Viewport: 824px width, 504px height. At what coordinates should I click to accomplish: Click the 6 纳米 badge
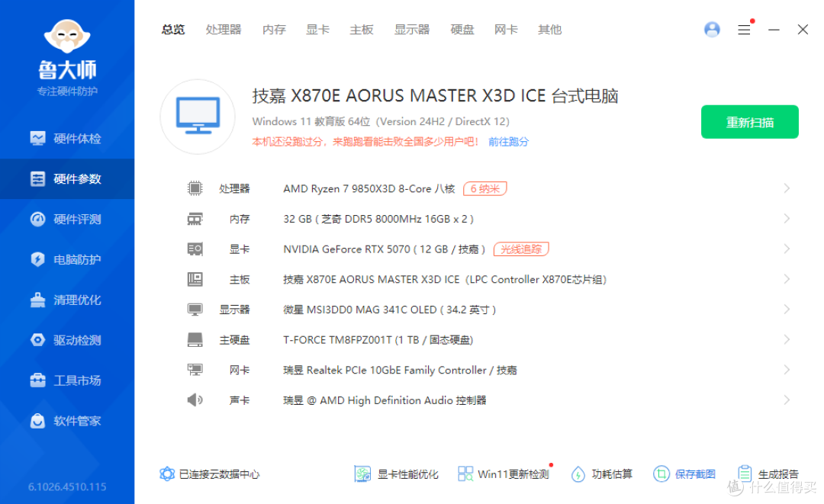point(484,188)
